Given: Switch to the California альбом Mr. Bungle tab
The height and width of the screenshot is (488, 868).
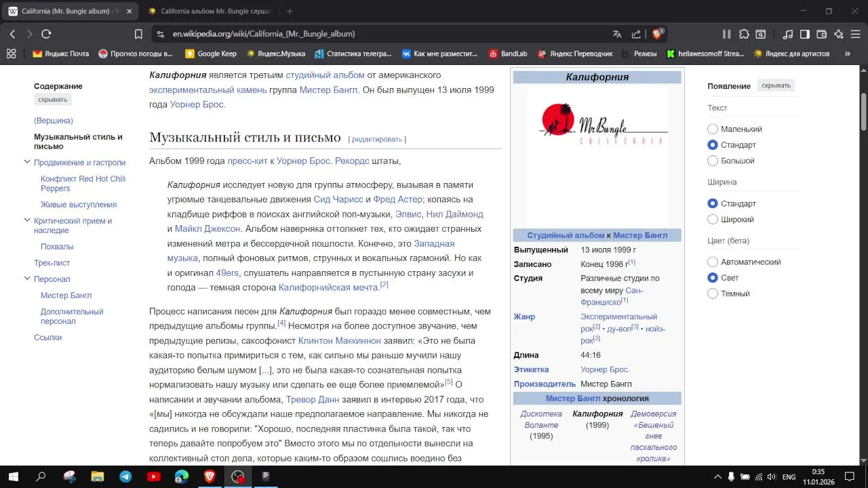Looking at the screenshot, I should tap(209, 12).
